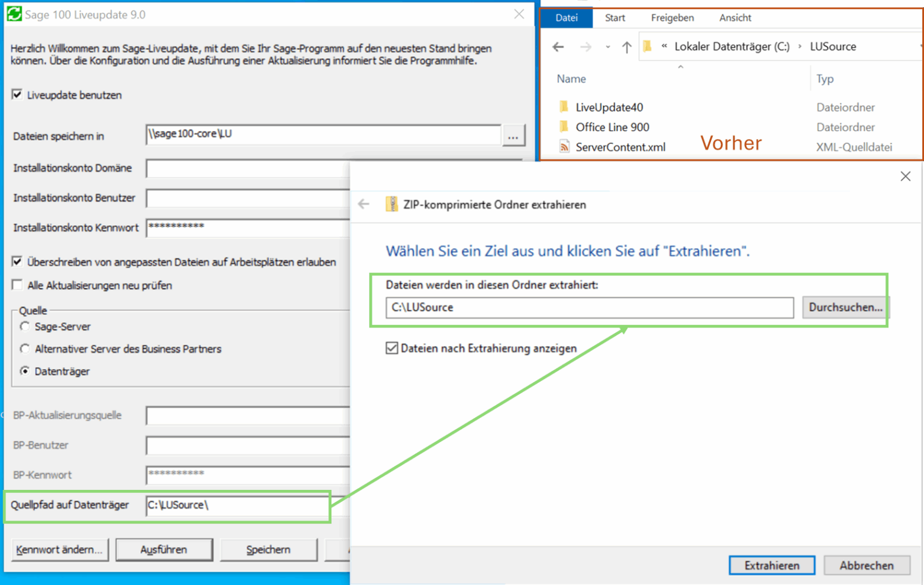
Task: Click the up-one-level navigation arrow
Action: pyautogui.click(x=627, y=46)
